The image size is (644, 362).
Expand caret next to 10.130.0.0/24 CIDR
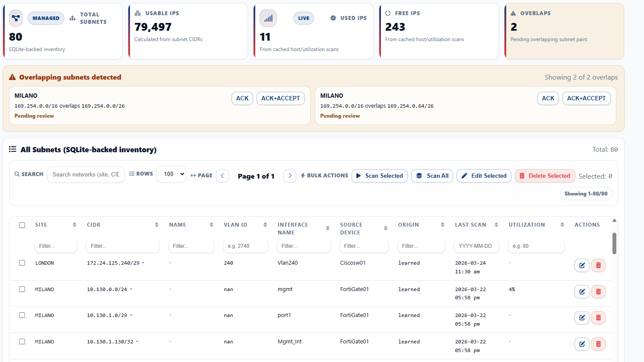(x=131, y=289)
